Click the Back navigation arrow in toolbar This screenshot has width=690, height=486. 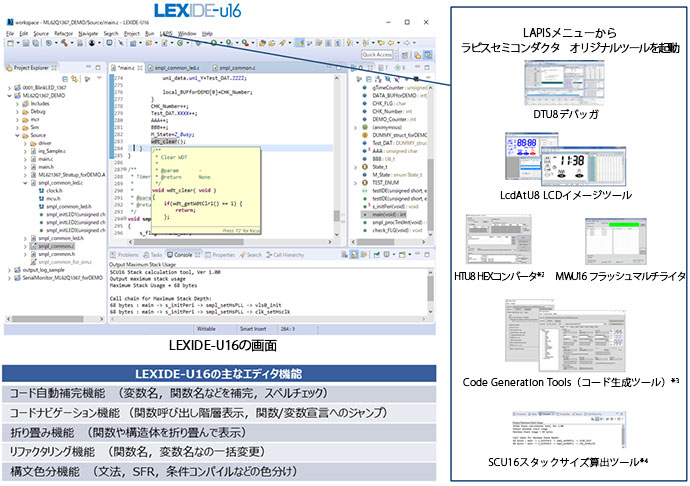coord(390,43)
